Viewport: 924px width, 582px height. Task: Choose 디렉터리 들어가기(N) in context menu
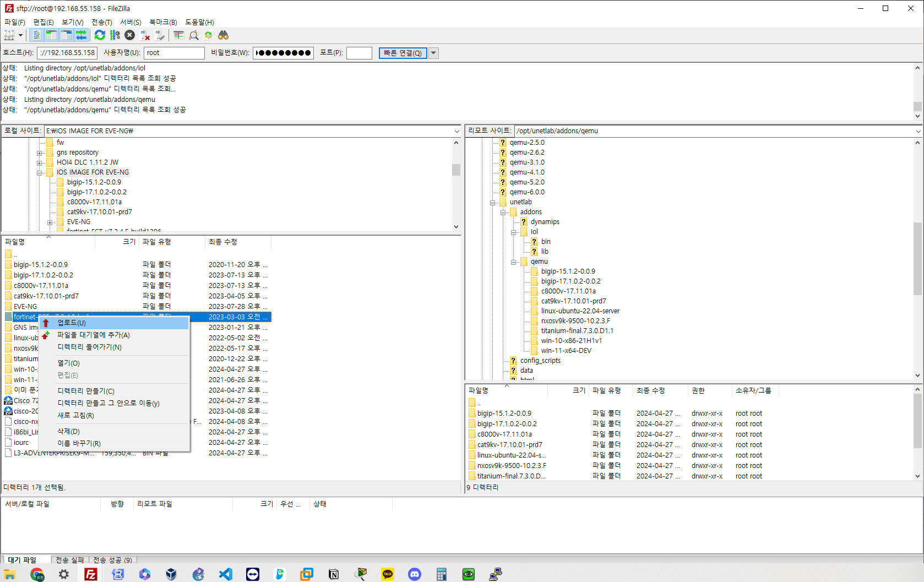115,347
